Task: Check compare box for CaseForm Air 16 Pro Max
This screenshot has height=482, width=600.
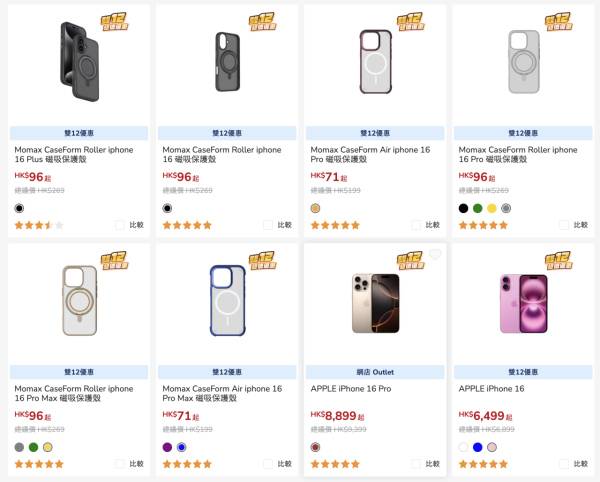Action: click(x=268, y=464)
